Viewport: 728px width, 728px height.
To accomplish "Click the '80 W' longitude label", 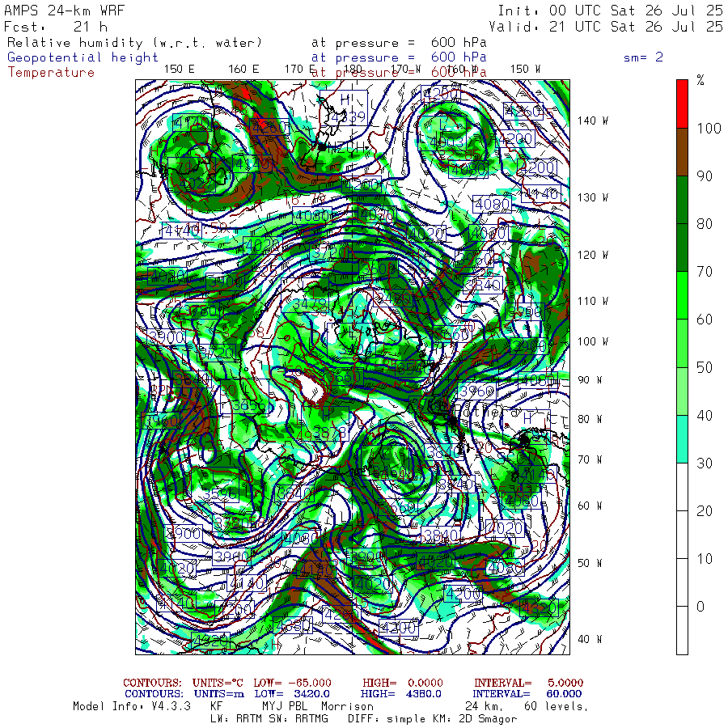I will point(590,419).
